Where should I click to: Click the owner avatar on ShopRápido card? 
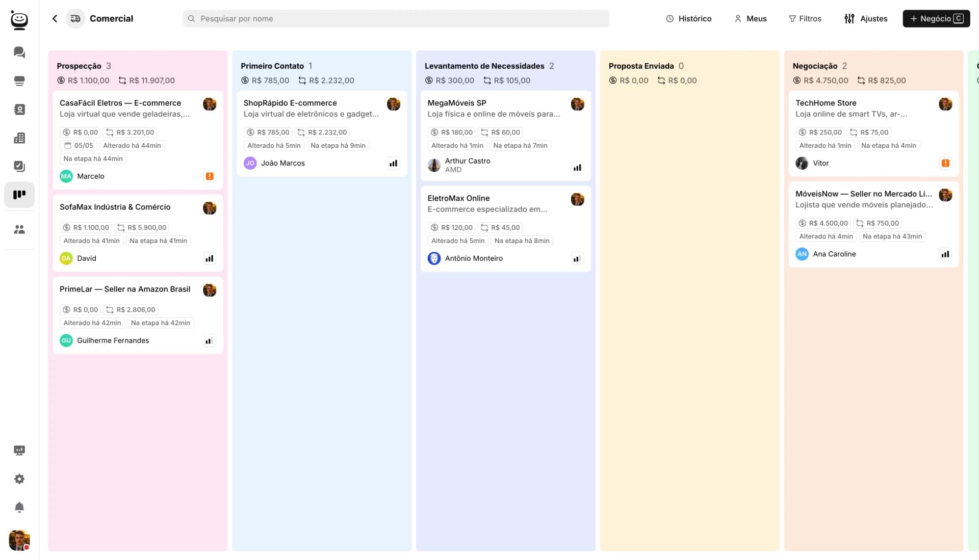pos(394,104)
